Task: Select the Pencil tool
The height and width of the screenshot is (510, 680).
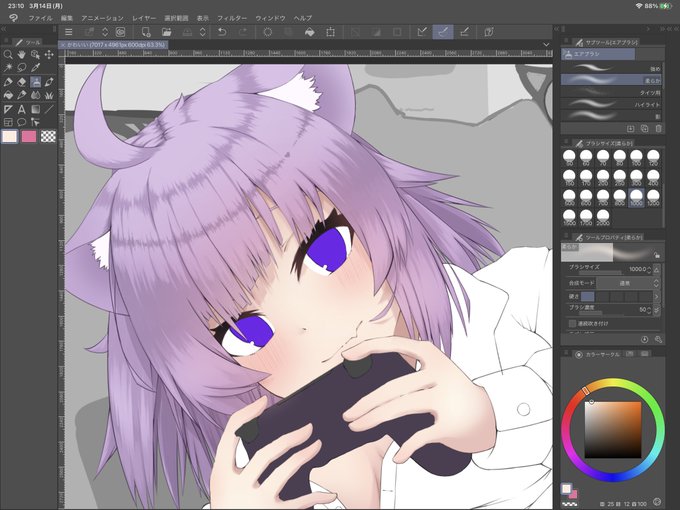Action: coord(21,95)
